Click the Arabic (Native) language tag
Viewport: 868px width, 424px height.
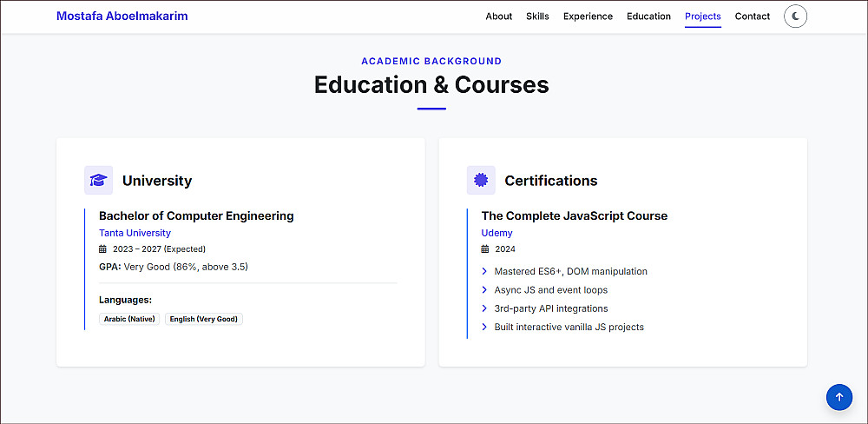(x=129, y=319)
